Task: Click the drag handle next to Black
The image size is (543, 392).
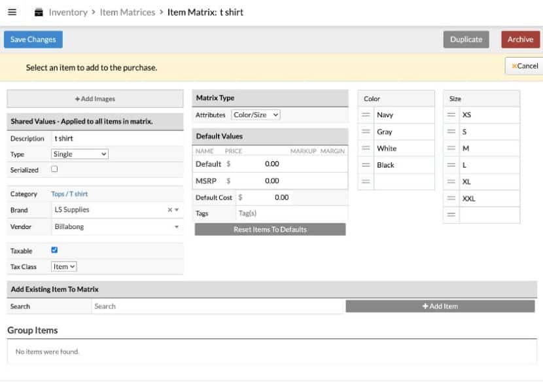Action: pyautogui.click(x=367, y=164)
